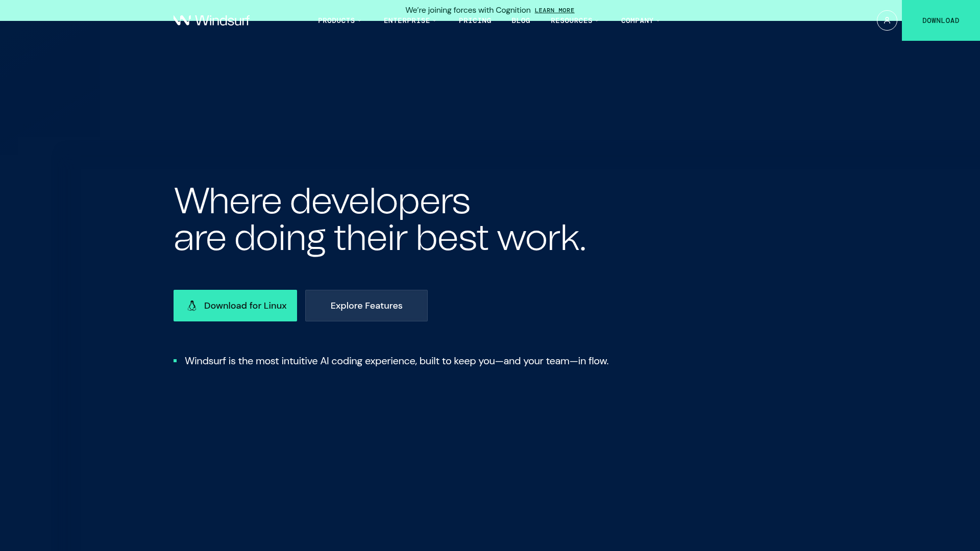
Task: Click the Explore Features button
Action: [x=366, y=306]
